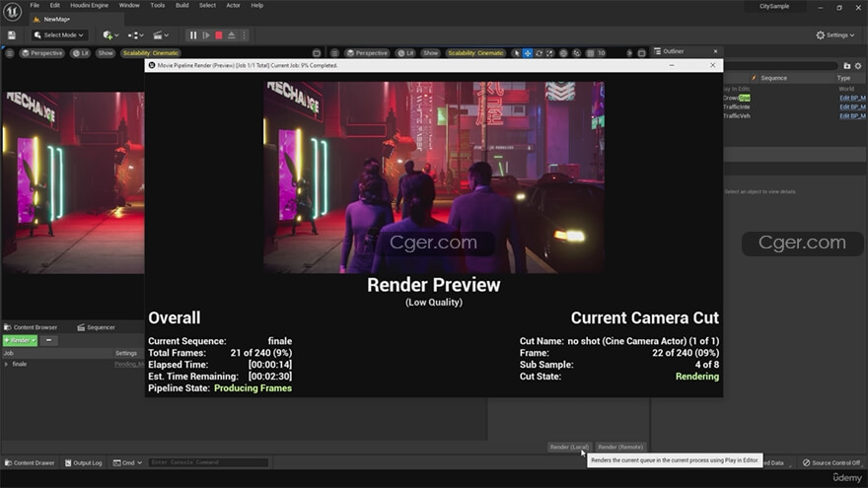Click the Select objects cursor tool in viewport

[515, 53]
